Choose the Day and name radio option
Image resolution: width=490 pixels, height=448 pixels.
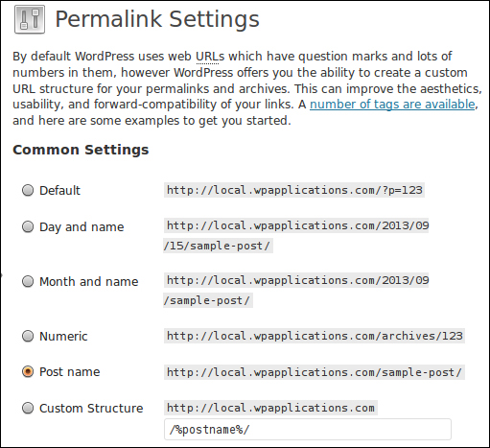28,226
